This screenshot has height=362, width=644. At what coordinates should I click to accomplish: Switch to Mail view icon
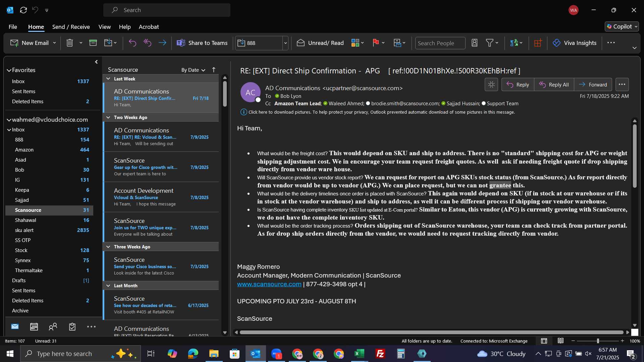click(15, 326)
